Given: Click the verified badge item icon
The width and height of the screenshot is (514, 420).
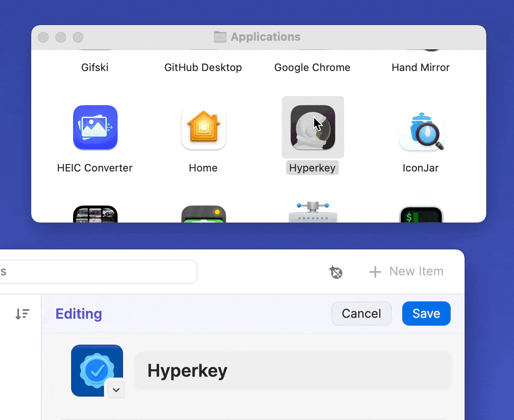Looking at the screenshot, I should coord(97,371).
